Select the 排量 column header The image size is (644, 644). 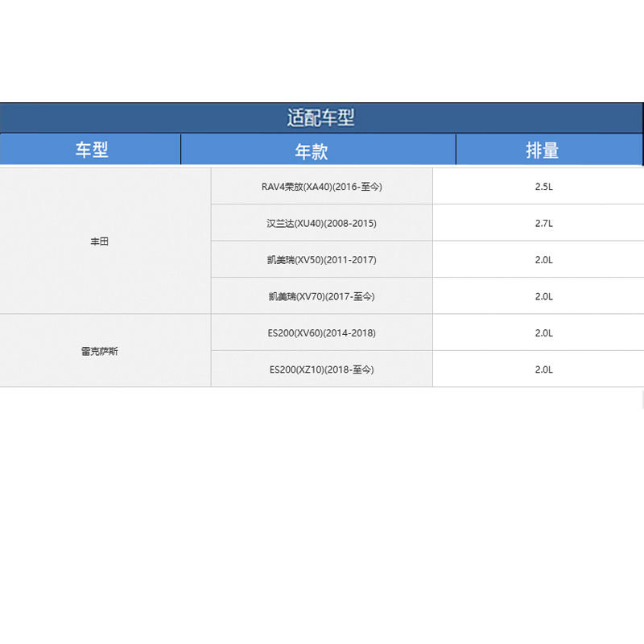[x=549, y=151]
